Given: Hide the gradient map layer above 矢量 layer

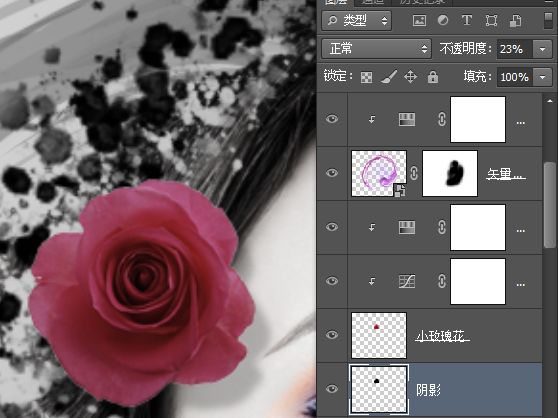Looking at the screenshot, I should [x=332, y=119].
